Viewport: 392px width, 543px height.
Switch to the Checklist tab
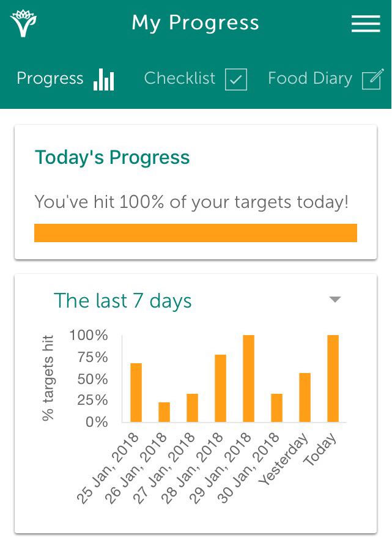[195, 79]
